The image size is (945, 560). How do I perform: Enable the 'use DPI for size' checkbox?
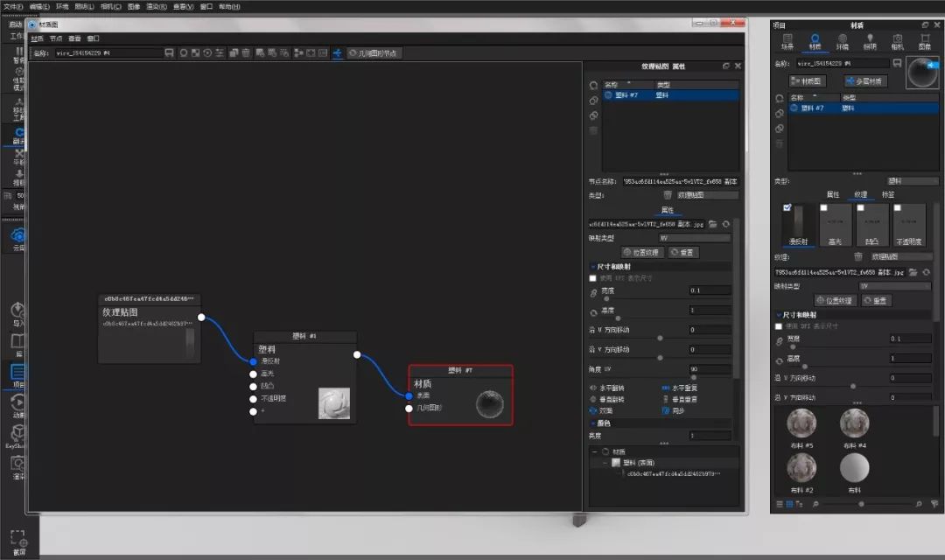pos(593,278)
